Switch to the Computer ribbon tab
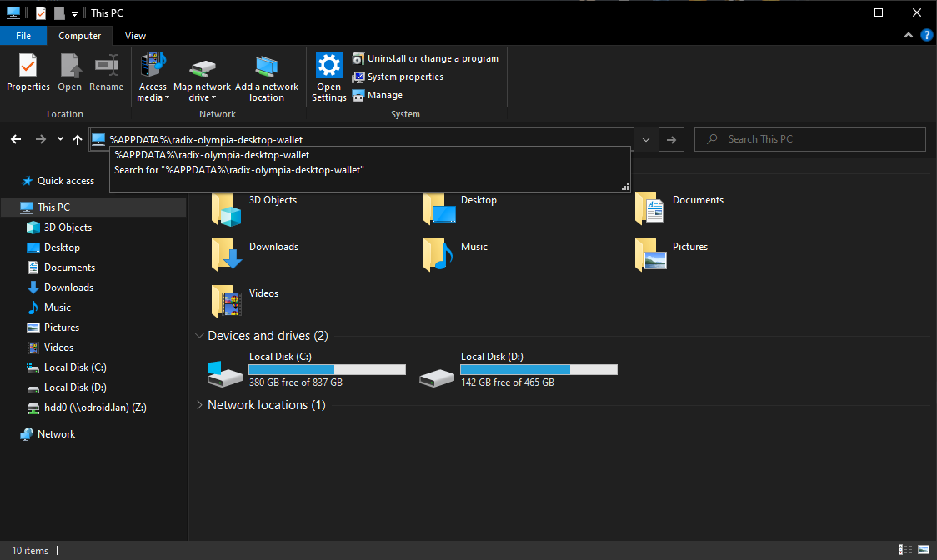This screenshot has width=937, height=560. (79, 36)
